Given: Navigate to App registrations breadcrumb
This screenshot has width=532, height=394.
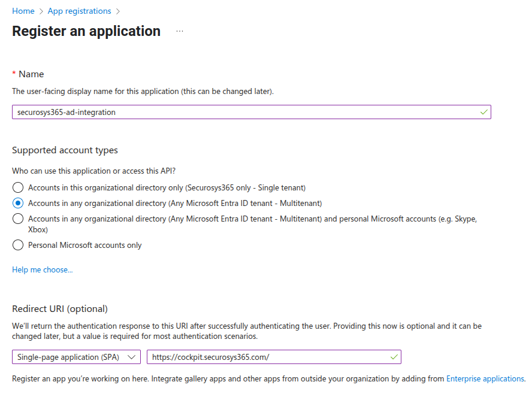Looking at the screenshot, I should click(x=79, y=11).
